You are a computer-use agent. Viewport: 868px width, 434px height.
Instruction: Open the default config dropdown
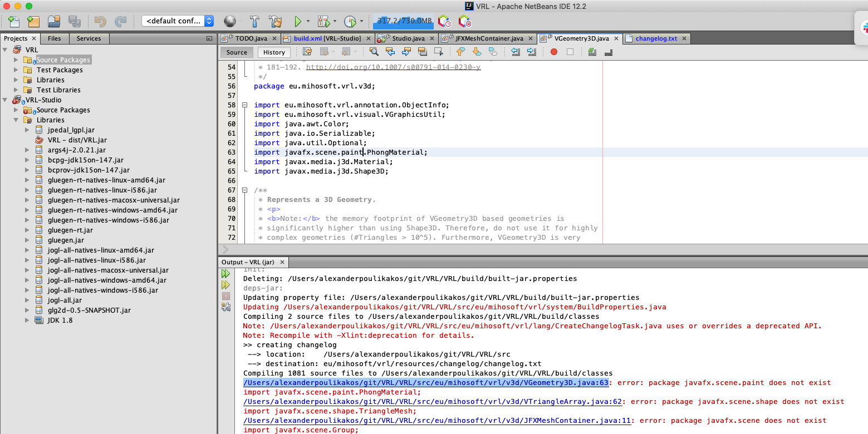178,21
